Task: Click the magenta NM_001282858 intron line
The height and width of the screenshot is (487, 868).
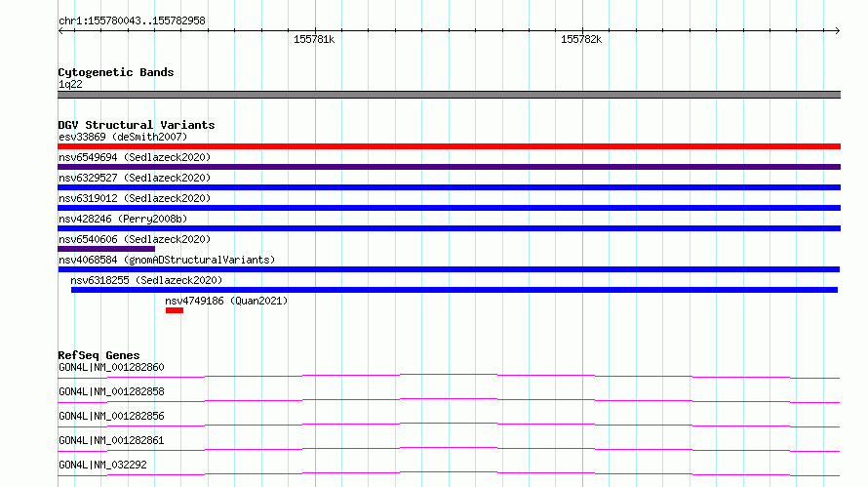Action: (449, 400)
